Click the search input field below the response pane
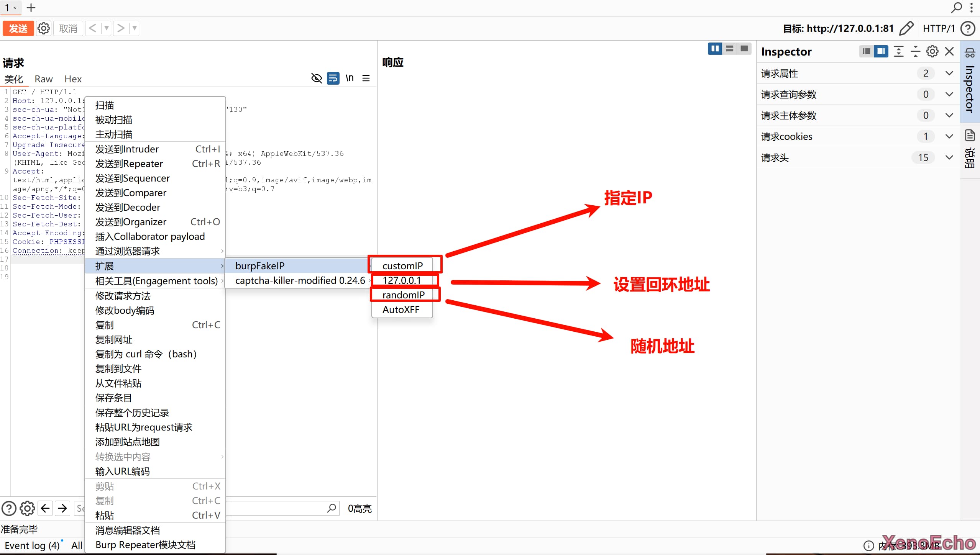The image size is (980, 555). (276, 508)
